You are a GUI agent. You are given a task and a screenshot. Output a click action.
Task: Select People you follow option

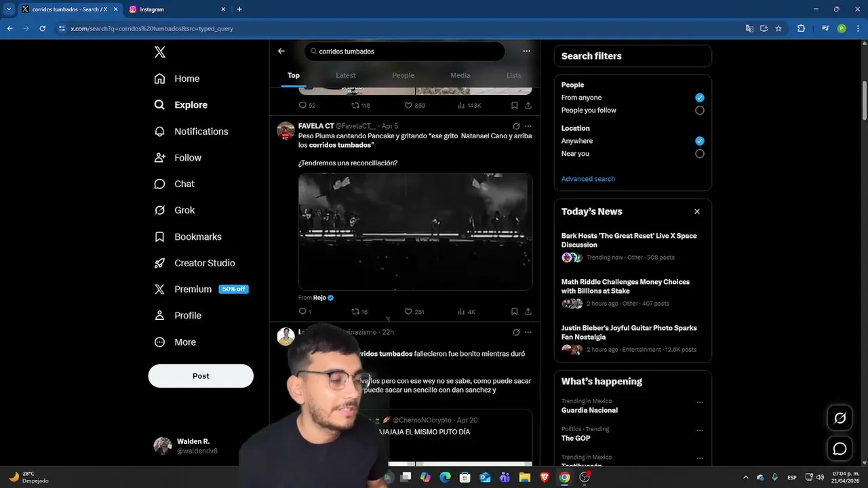pos(700,110)
